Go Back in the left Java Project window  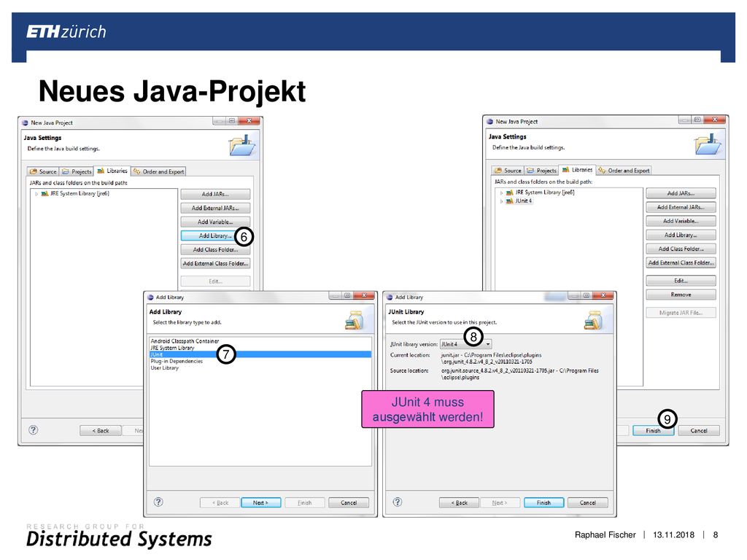tap(101, 430)
